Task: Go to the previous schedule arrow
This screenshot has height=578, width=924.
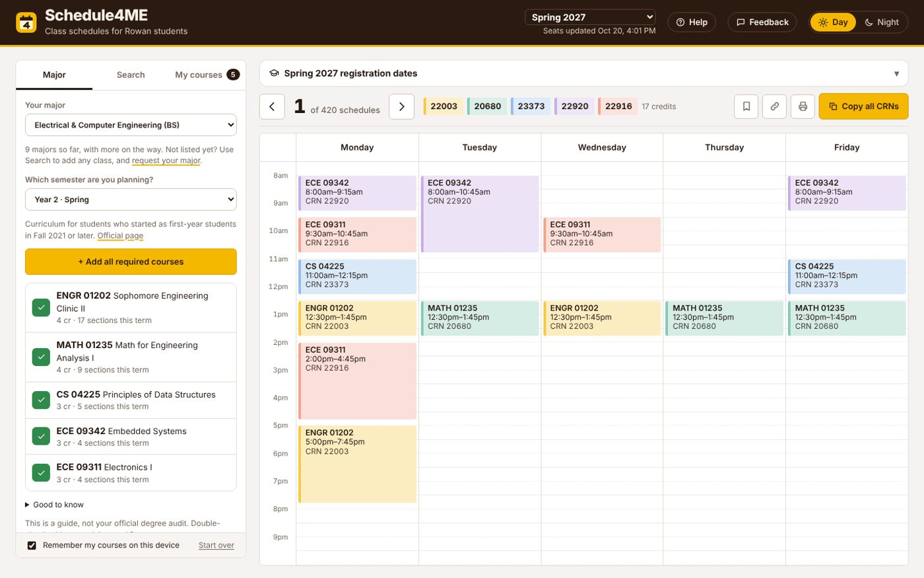Action: [272, 106]
